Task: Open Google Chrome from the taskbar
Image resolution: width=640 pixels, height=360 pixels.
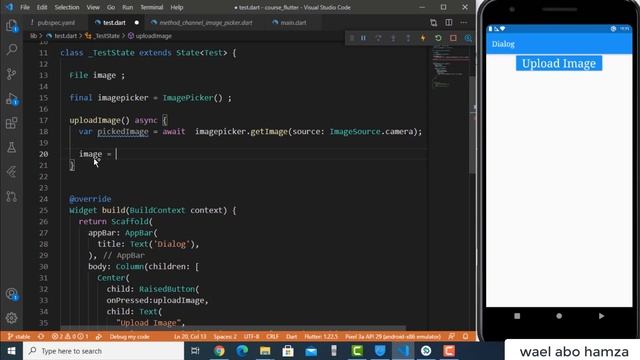Action: pyautogui.click(x=219, y=351)
